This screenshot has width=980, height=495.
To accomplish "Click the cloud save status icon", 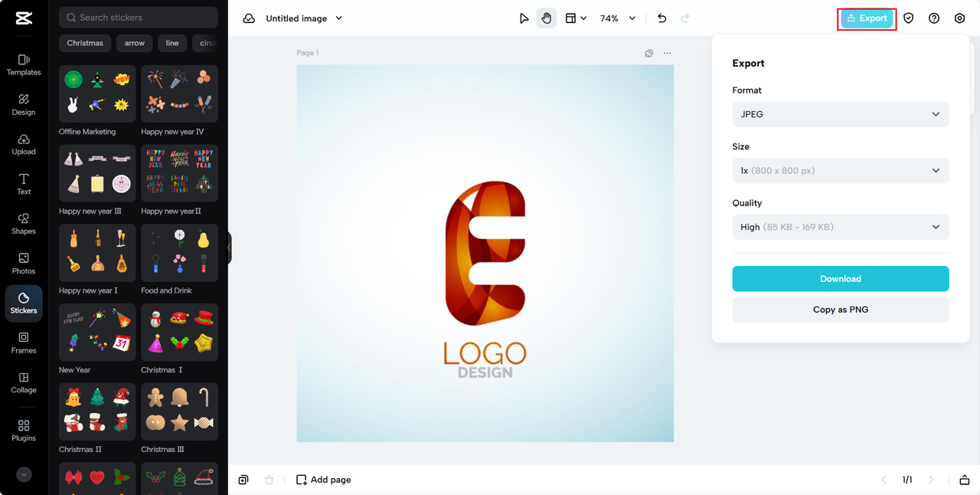I will coord(249,18).
